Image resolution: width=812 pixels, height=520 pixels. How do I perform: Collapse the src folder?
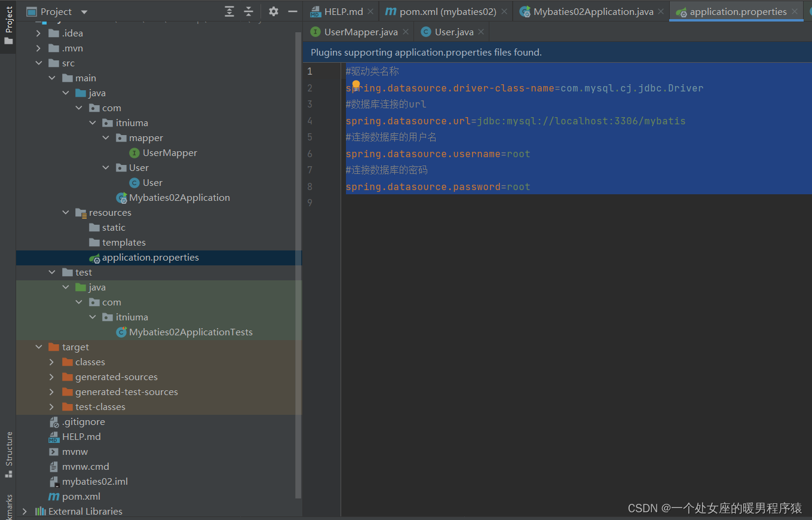[39, 63]
